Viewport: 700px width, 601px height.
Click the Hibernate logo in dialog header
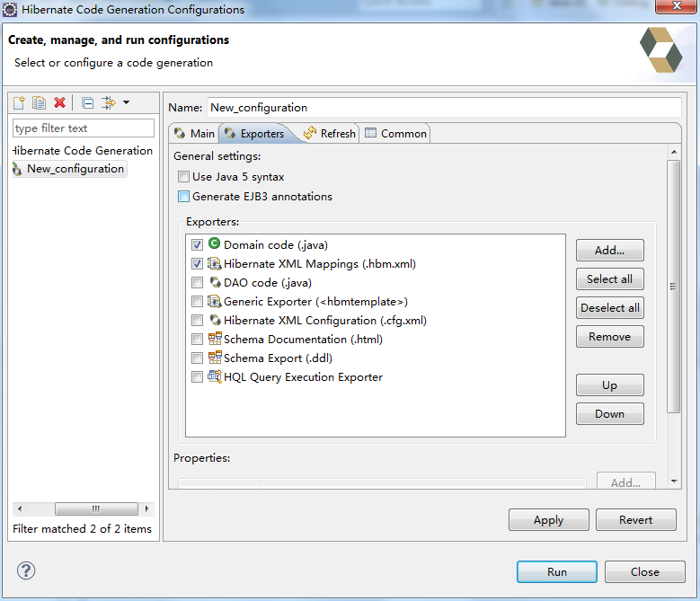[x=661, y=50]
